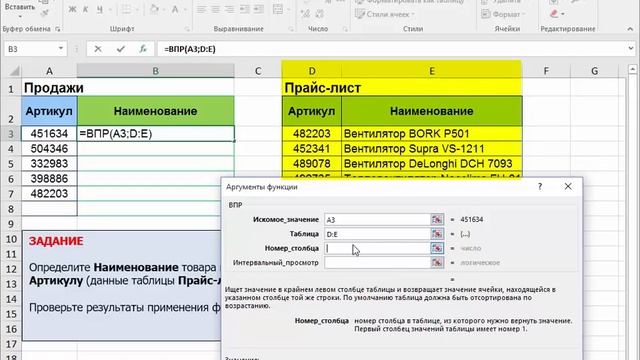
Task: Click cell containing 451634
Action: pyautogui.click(x=49, y=134)
